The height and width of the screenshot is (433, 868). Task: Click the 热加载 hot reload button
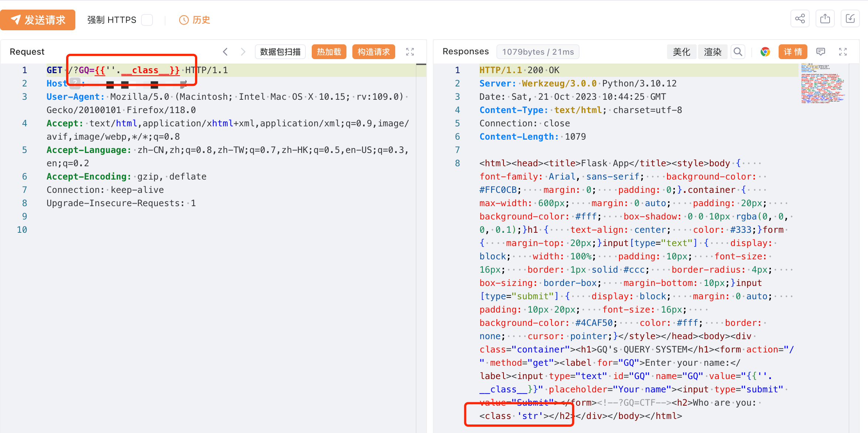pos(329,52)
